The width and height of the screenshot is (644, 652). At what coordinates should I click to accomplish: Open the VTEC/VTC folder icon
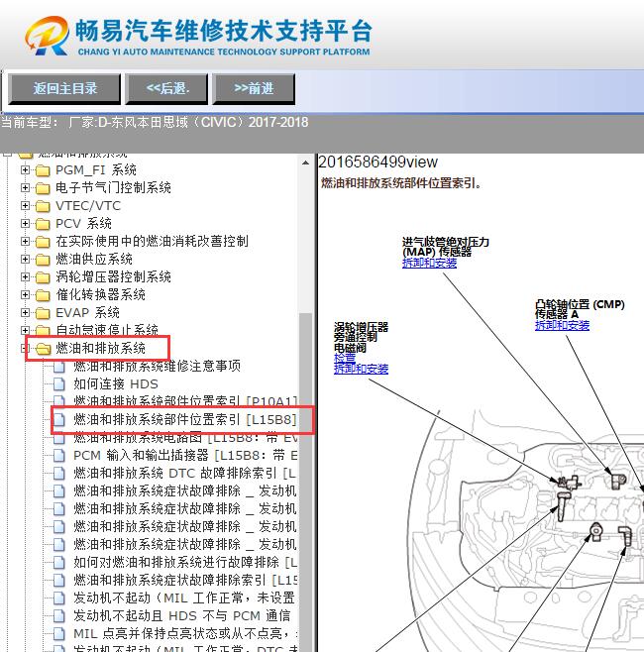click(x=43, y=206)
